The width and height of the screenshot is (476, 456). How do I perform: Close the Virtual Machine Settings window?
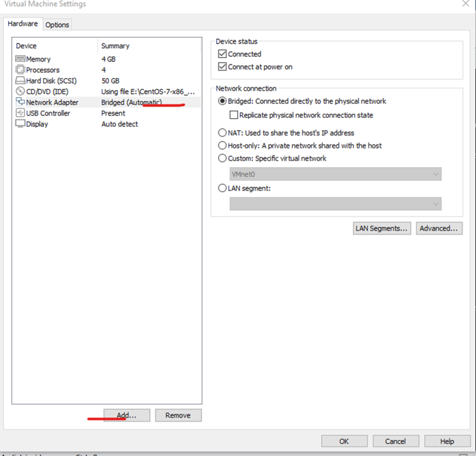(465, 4)
